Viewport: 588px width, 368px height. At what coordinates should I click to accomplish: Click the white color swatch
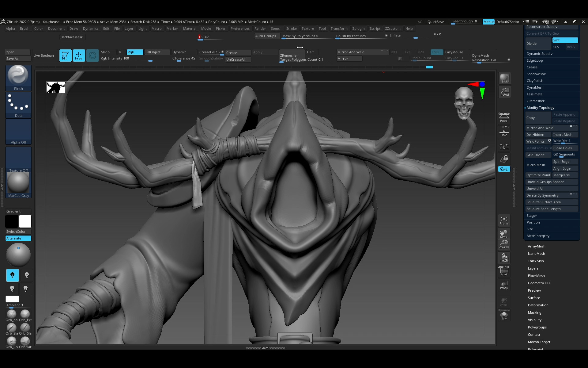click(x=25, y=221)
